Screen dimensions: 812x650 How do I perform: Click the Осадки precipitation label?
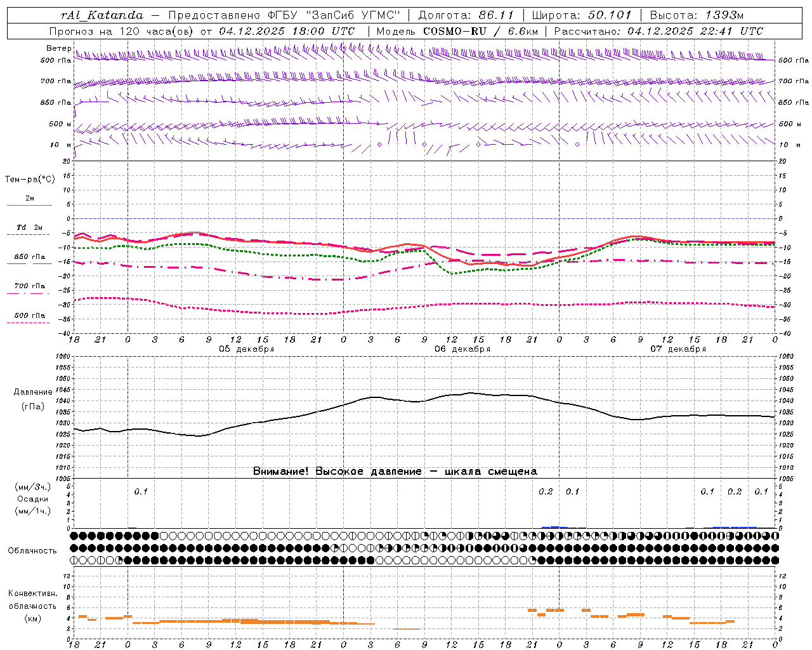[32, 500]
